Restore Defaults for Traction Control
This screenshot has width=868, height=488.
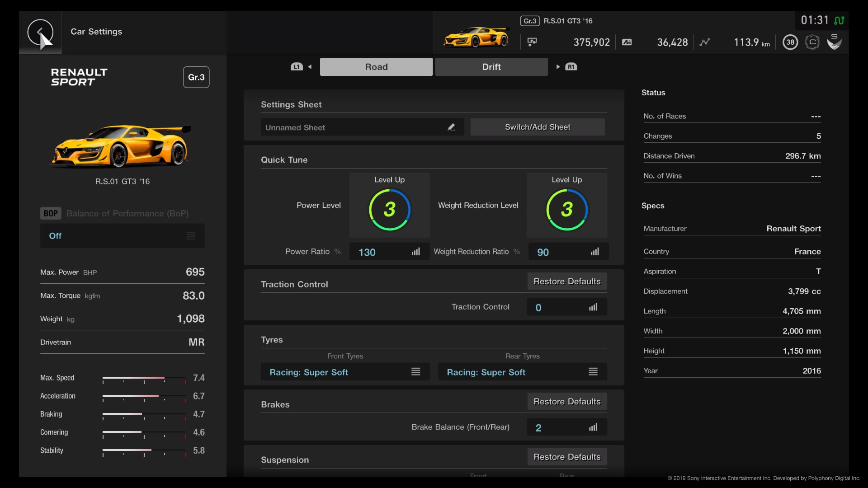(x=567, y=282)
